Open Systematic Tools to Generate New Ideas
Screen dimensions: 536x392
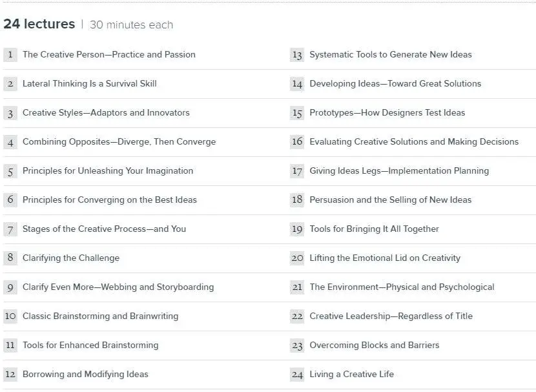(x=391, y=55)
